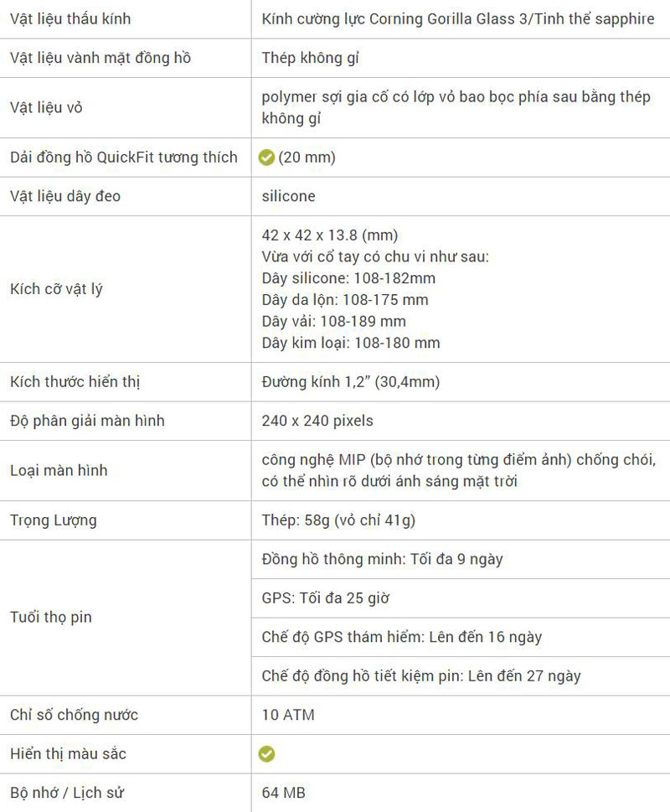
Task: Click the Loại màn hình label
Action: tap(59, 470)
